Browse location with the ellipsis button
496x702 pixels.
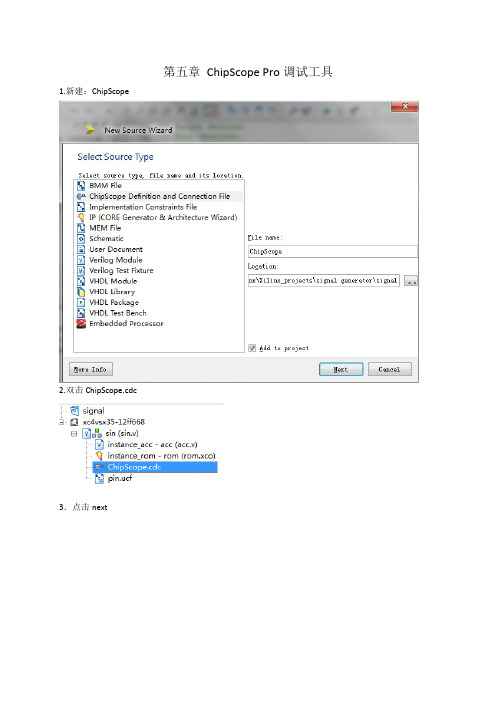coord(410,281)
